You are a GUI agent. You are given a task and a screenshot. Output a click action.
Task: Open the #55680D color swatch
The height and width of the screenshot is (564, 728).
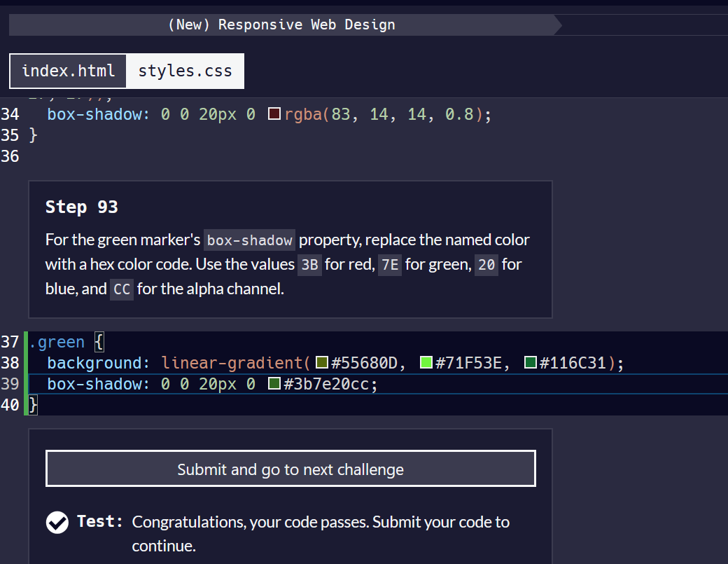322,362
